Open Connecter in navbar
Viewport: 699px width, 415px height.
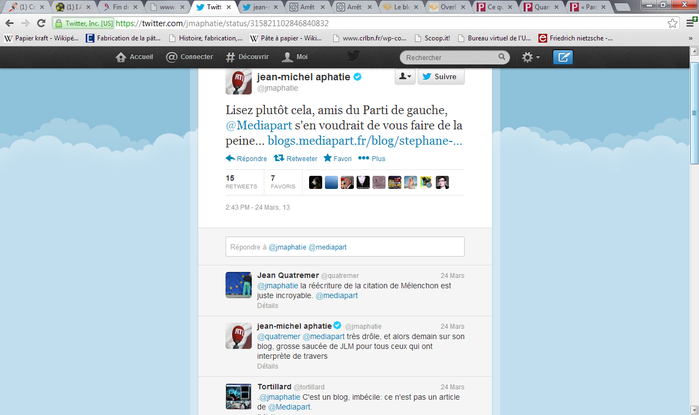[189, 57]
